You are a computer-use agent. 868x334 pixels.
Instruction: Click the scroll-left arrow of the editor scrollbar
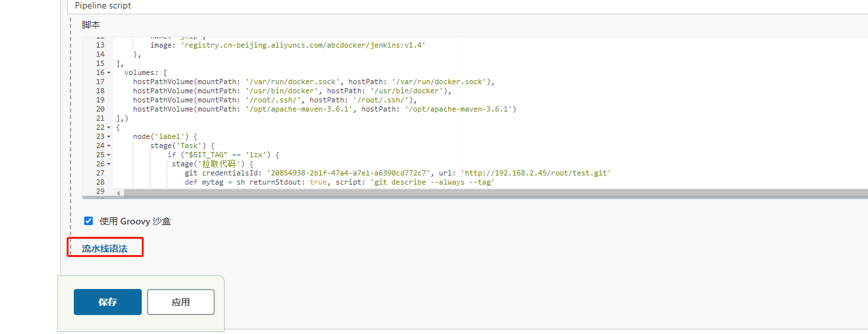pos(118,193)
